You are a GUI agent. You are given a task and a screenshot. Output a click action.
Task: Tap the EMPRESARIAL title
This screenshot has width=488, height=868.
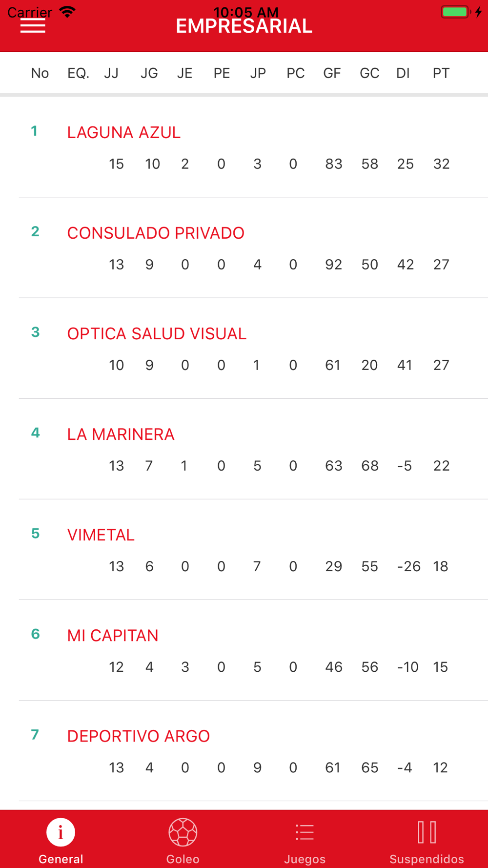[x=244, y=26]
